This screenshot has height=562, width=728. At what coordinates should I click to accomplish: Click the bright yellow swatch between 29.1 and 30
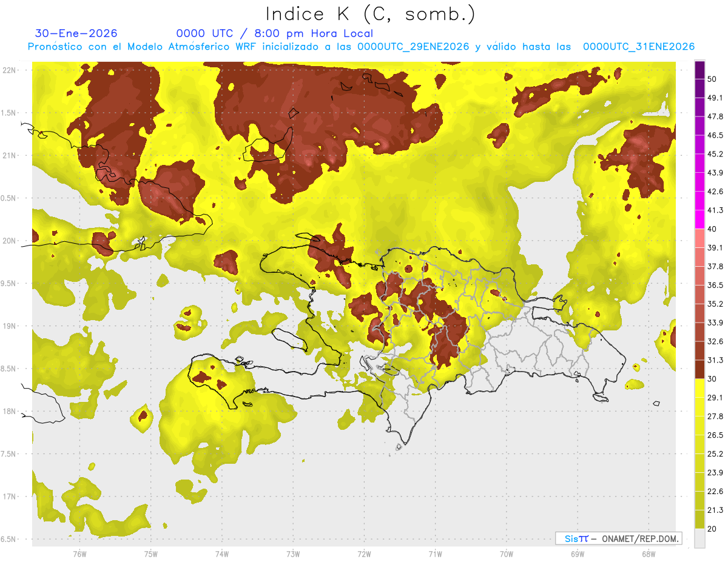[699, 388]
